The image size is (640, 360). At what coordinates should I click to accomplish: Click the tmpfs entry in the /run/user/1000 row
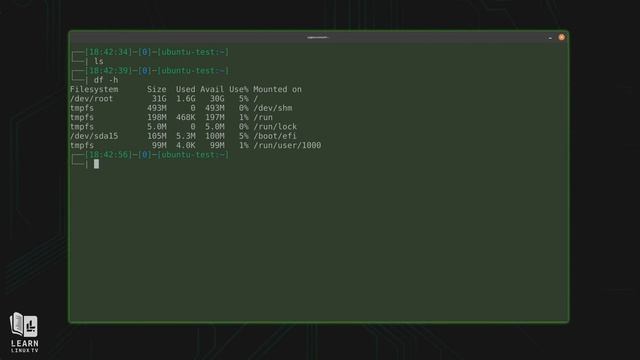pyautogui.click(x=82, y=146)
